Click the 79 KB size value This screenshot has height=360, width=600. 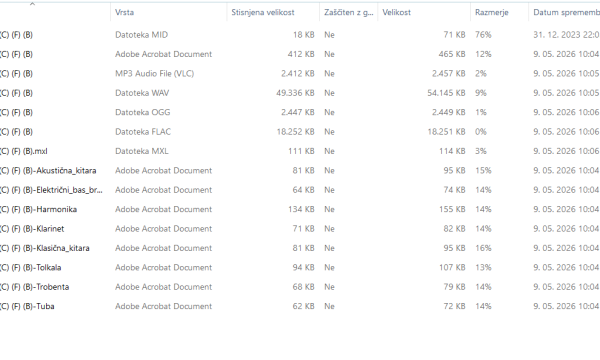[455, 287]
